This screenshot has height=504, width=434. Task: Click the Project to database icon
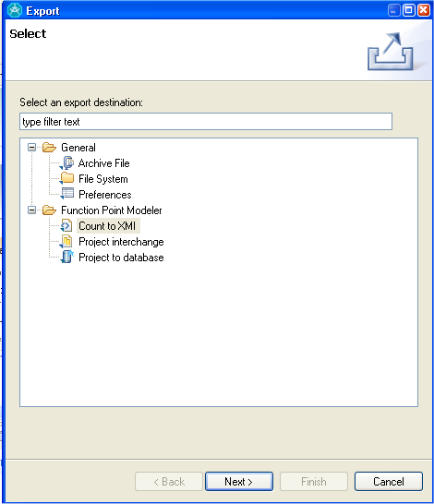tap(67, 257)
